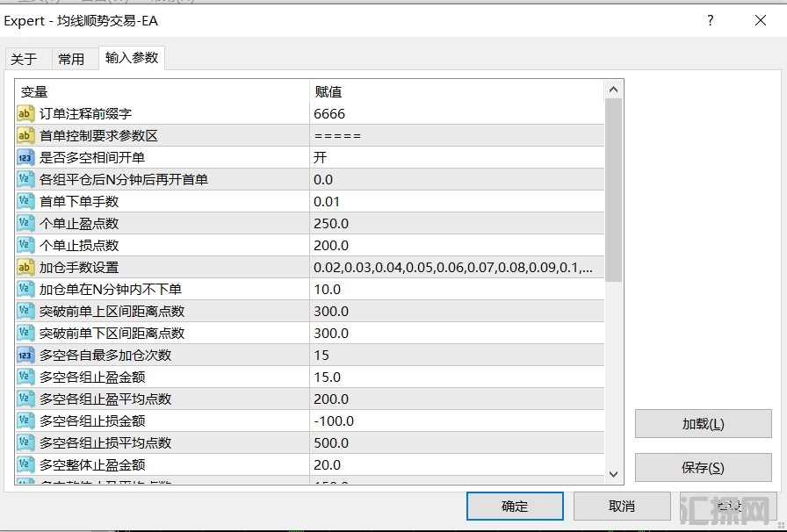Viewport: 787px width, 532px height.
Task: Click the string icon beside 订单注释前缀字
Action: point(25,114)
